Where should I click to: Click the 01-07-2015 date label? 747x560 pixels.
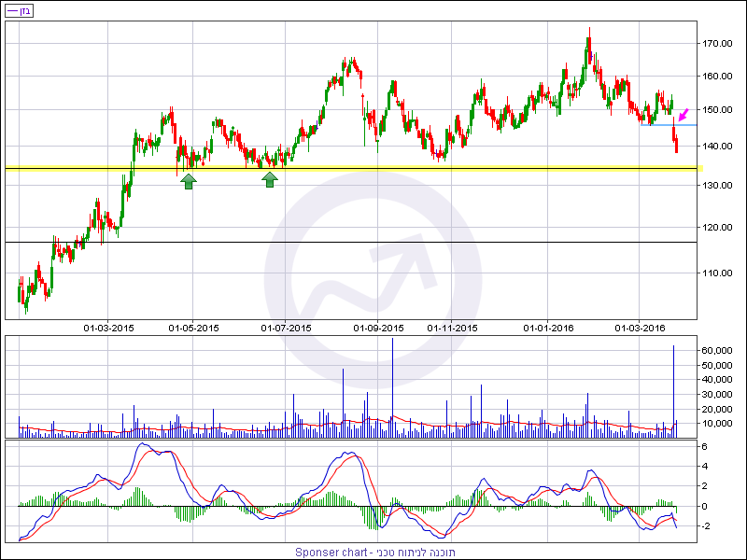[285, 329]
